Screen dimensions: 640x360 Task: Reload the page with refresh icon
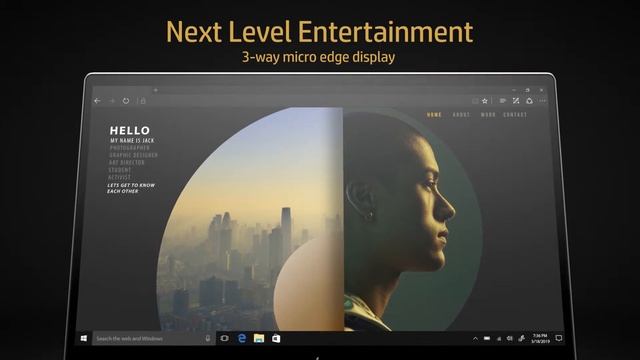pyautogui.click(x=126, y=101)
